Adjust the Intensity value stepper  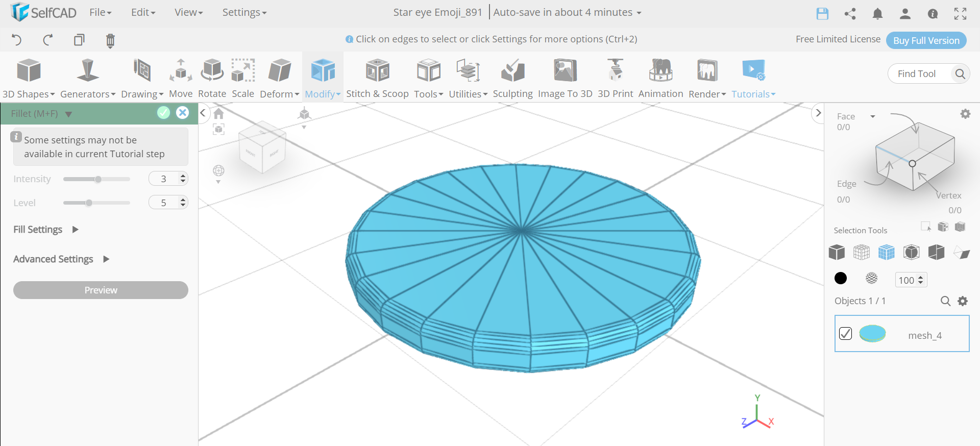183,179
